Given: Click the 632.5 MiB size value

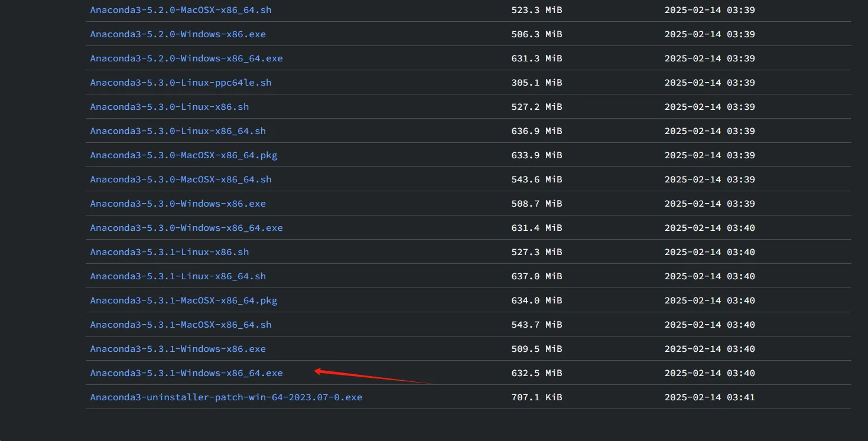Looking at the screenshot, I should click(x=537, y=373).
